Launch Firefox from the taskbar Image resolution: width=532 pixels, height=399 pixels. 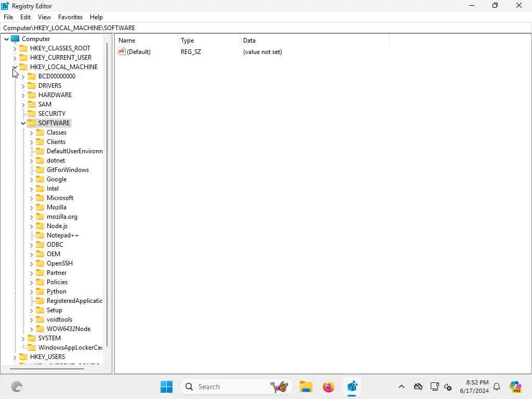coord(328,387)
